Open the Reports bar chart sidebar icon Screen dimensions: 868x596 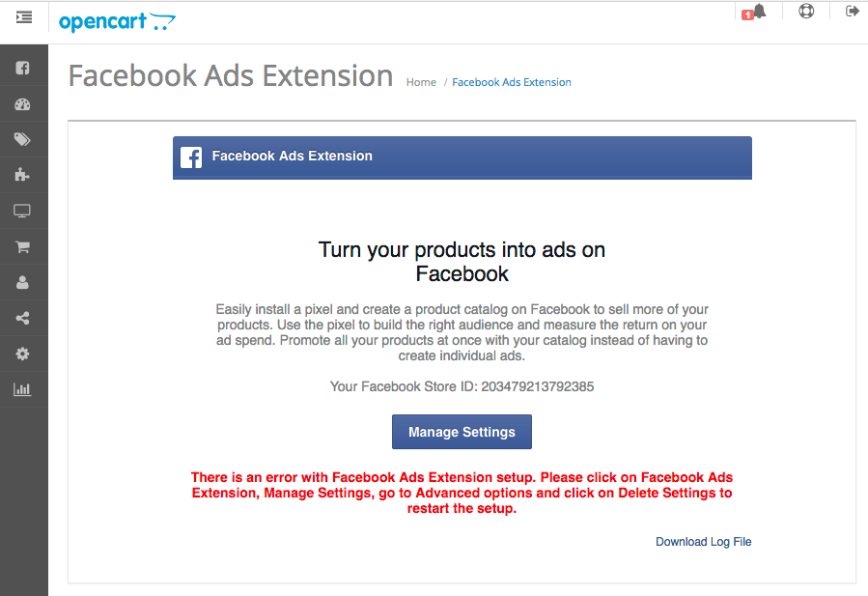click(x=23, y=389)
